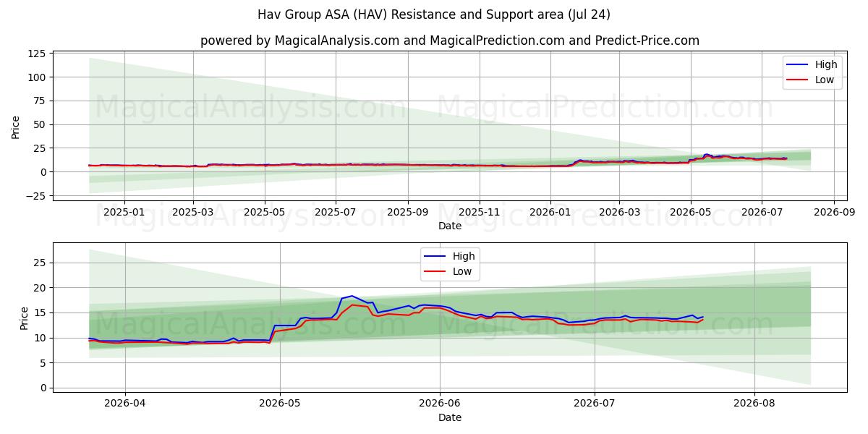Click the top chart '2025-03' axis label
The width and height of the screenshot is (868, 434).
[x=193, y=212]
